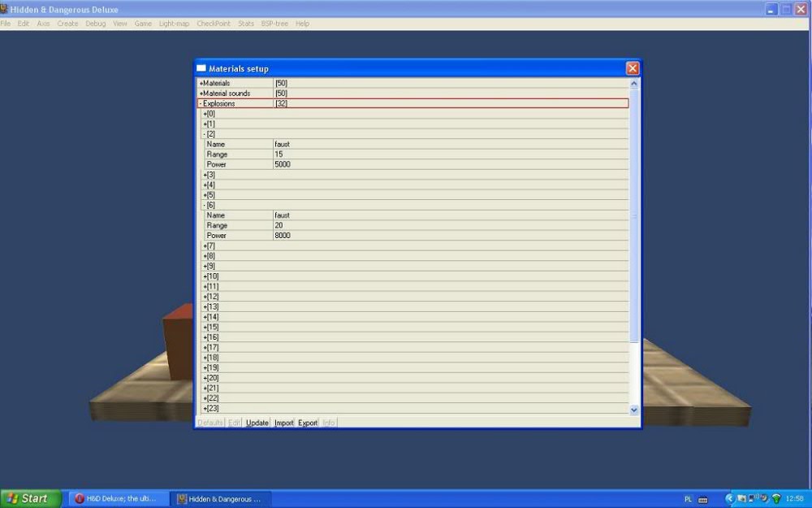The width and height of the screenshot is (812, 508).
Task: Open the Windows Start menu
Action: (x=31, y=499)
